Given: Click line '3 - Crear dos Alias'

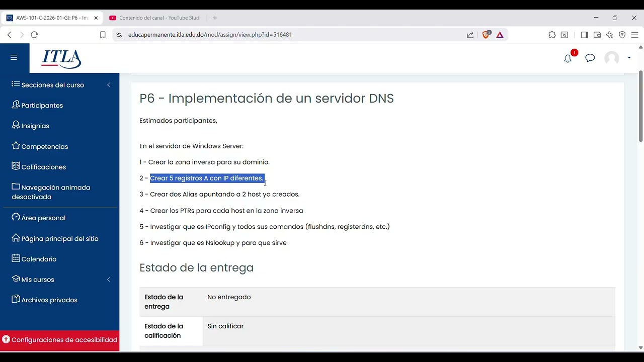Looking at the screenshot, I should pyautogui.click(x=219, y=194).
